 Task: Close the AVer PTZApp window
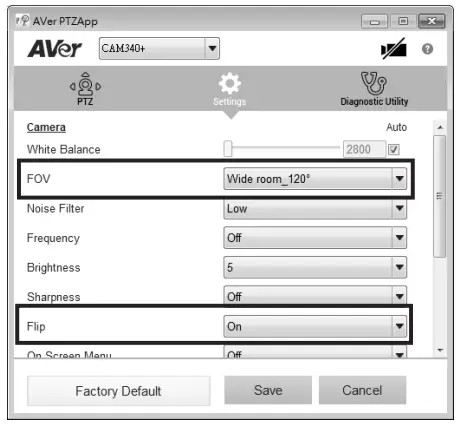click(x=432, y=21)
